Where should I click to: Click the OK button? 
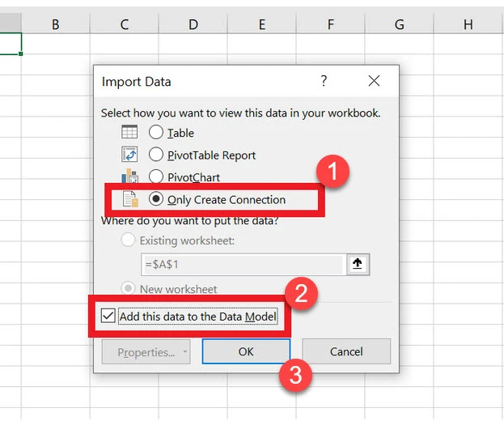click(x=246, y=351)
